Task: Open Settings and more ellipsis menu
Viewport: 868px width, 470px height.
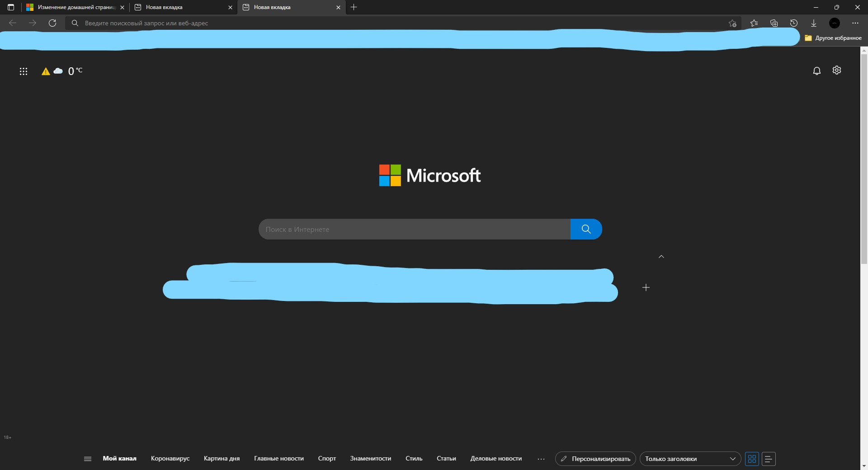Action: (x=855, y=23)
